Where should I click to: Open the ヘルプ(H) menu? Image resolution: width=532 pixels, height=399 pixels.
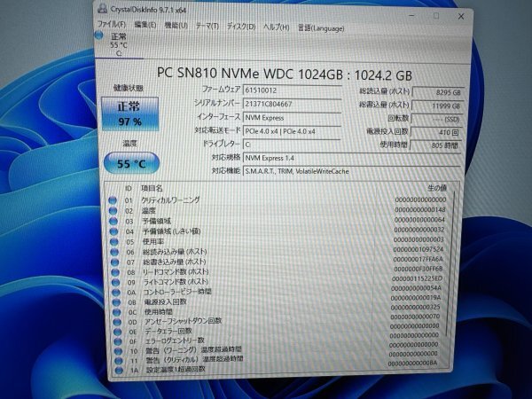(277, 27)
